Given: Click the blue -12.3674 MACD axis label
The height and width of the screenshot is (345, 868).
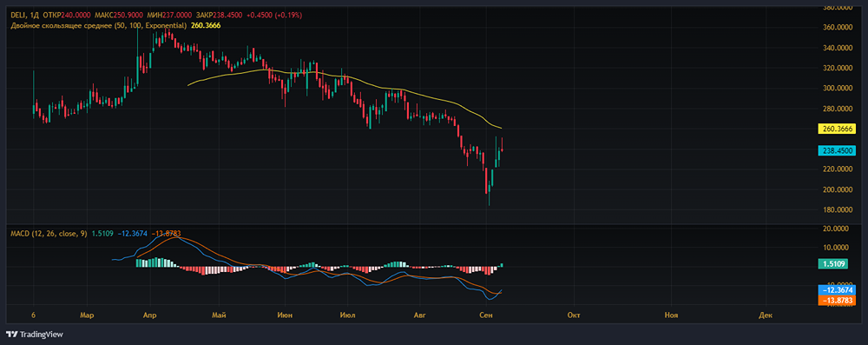Looking at the screenshot, I should pos(837,289).
